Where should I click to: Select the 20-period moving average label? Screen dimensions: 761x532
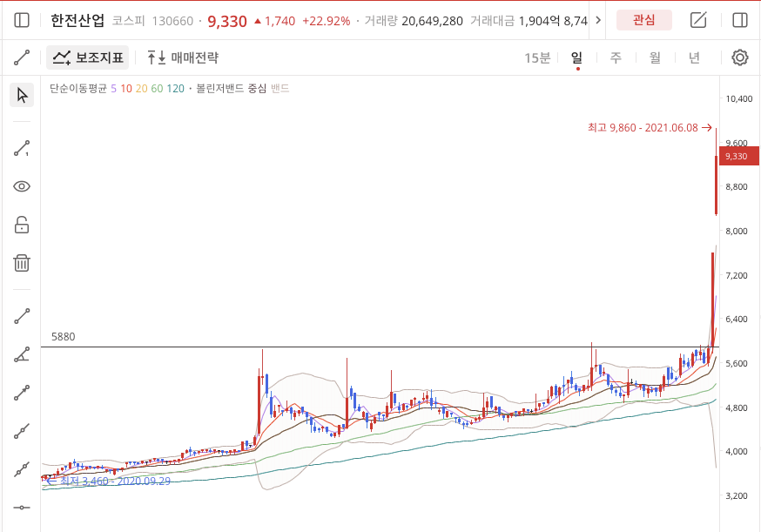tap(142, 88)
